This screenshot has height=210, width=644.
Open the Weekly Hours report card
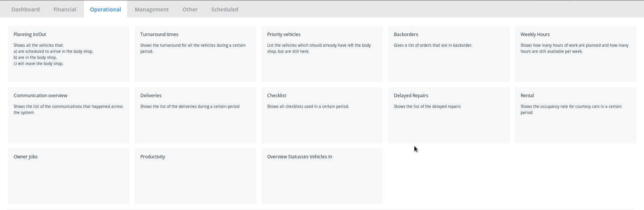[576, 54]
